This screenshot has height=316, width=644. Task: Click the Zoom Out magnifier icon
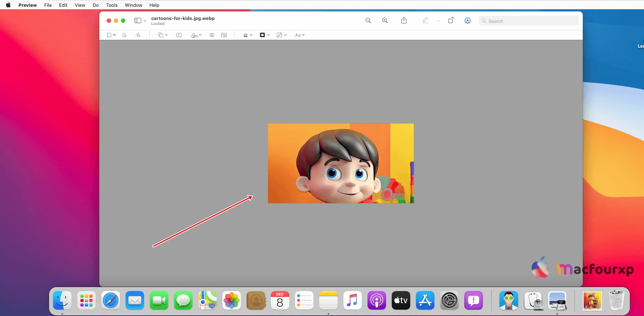pyautogui.click(x=368, y=21)
